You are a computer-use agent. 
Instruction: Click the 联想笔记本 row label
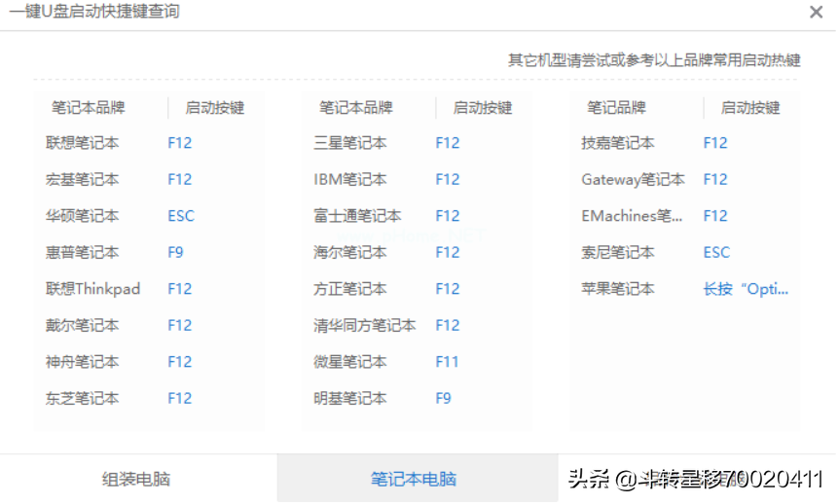[x=83, y=143]
